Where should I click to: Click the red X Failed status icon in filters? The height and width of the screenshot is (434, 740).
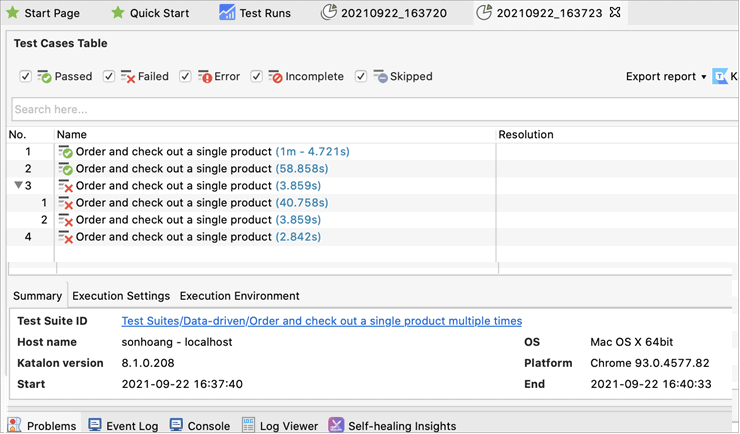(x=128, y=76)
